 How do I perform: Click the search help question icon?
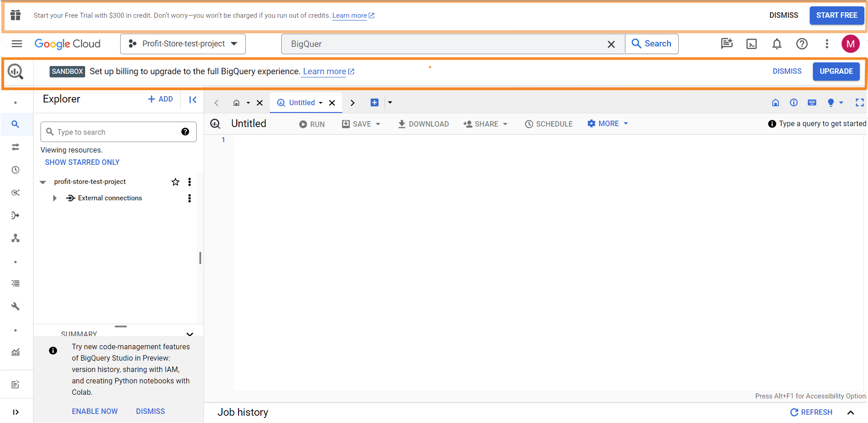185,132
